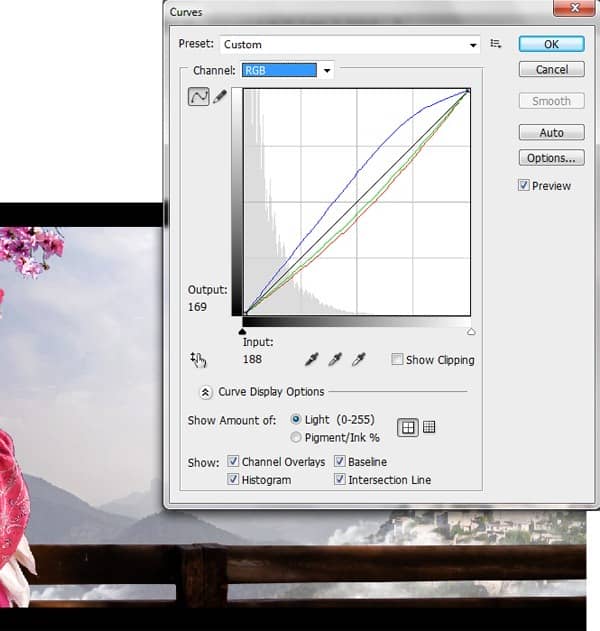
Task: Open the Options... dialog
Action: [x=551, y=158]
